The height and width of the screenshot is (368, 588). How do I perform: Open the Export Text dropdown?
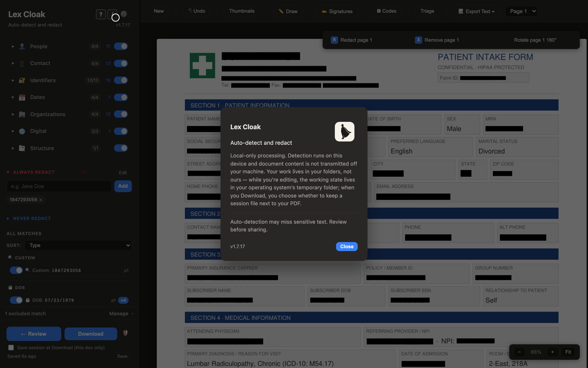coord(476,11)
